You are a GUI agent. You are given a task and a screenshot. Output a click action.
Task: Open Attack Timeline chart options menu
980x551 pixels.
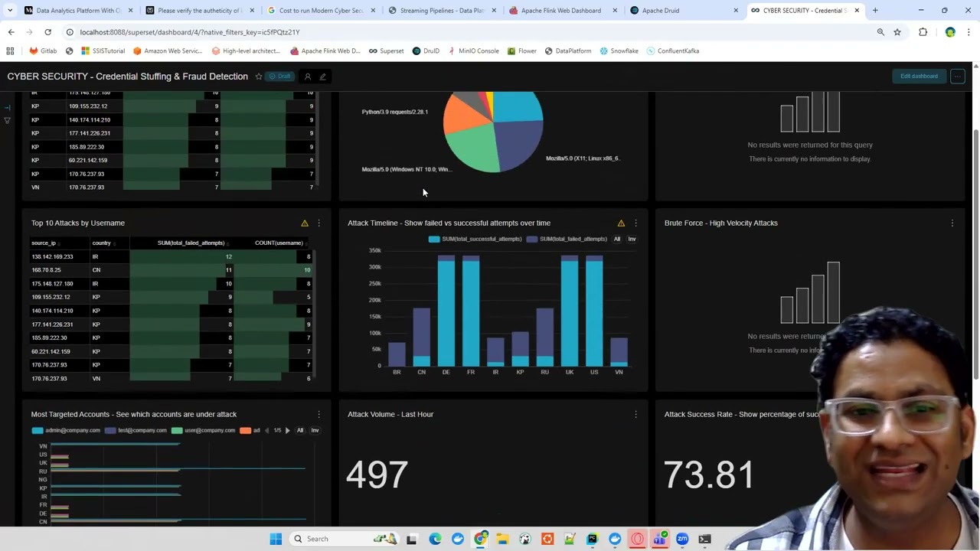coord(635,223)
